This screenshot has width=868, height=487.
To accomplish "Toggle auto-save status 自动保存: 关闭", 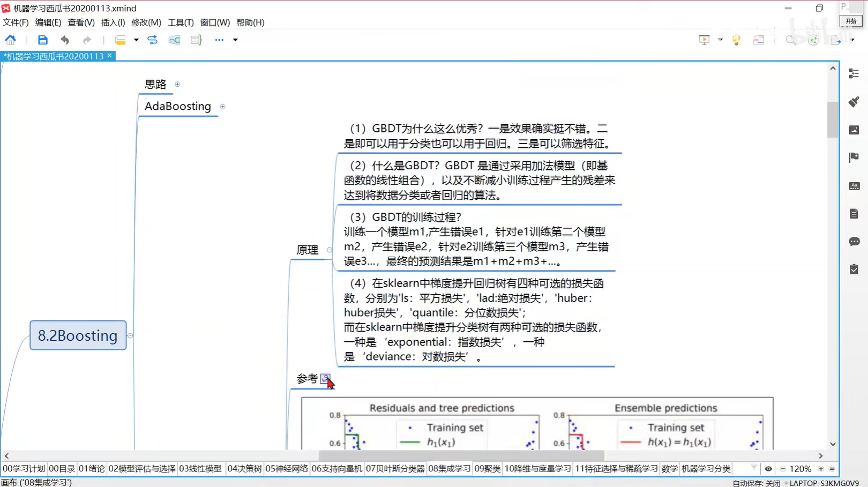I will 756,483.
